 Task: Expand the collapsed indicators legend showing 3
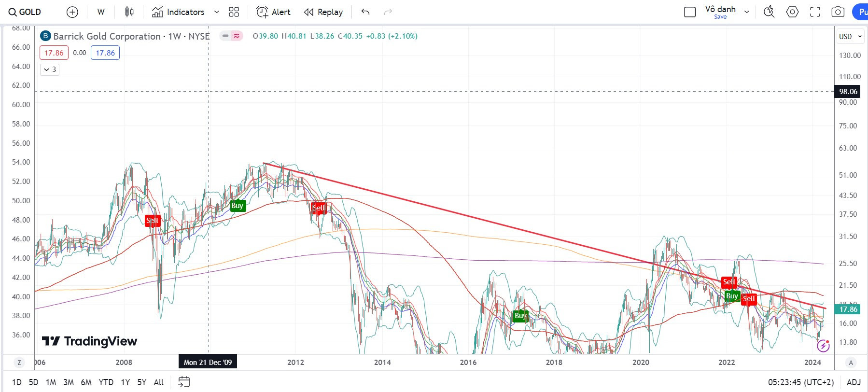tap(50, 70)
